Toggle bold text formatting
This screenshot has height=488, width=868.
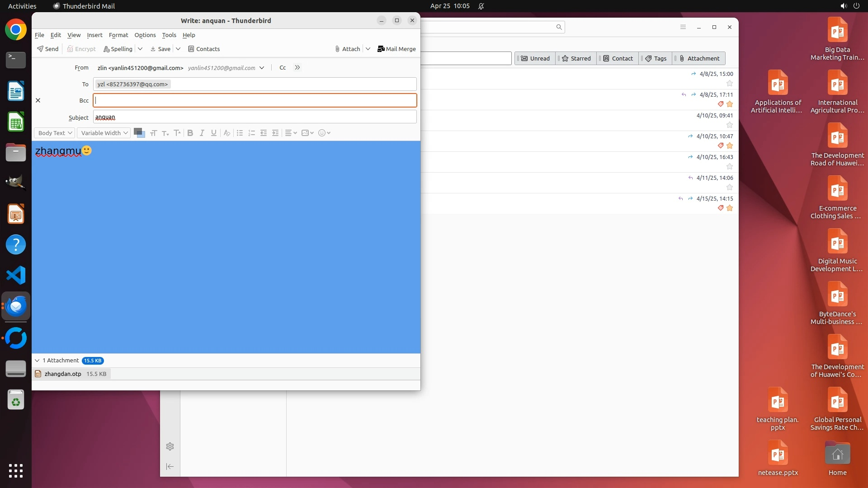pos(190,133)
